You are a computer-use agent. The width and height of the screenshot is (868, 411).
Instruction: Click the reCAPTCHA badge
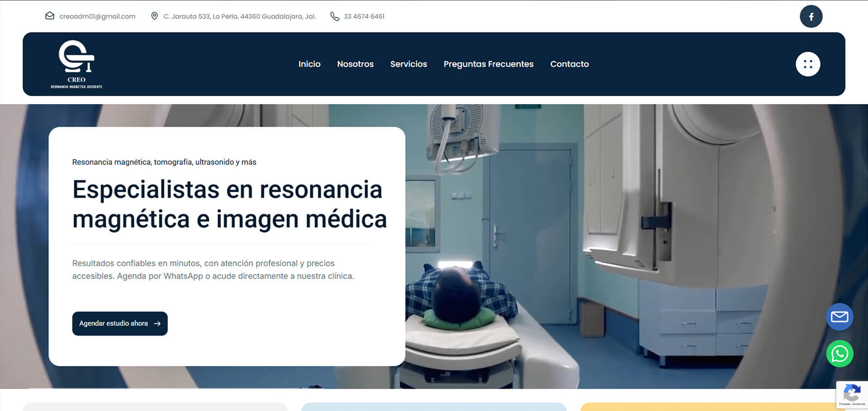[852, 395]
